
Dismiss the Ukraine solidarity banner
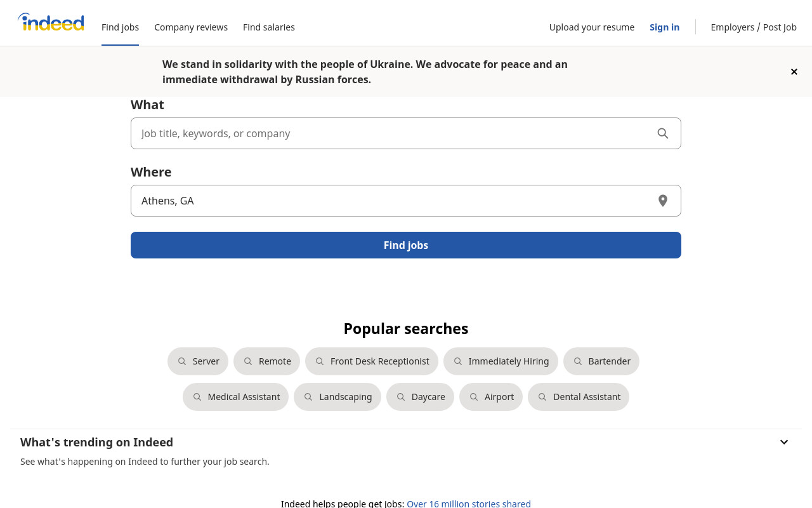794,72
